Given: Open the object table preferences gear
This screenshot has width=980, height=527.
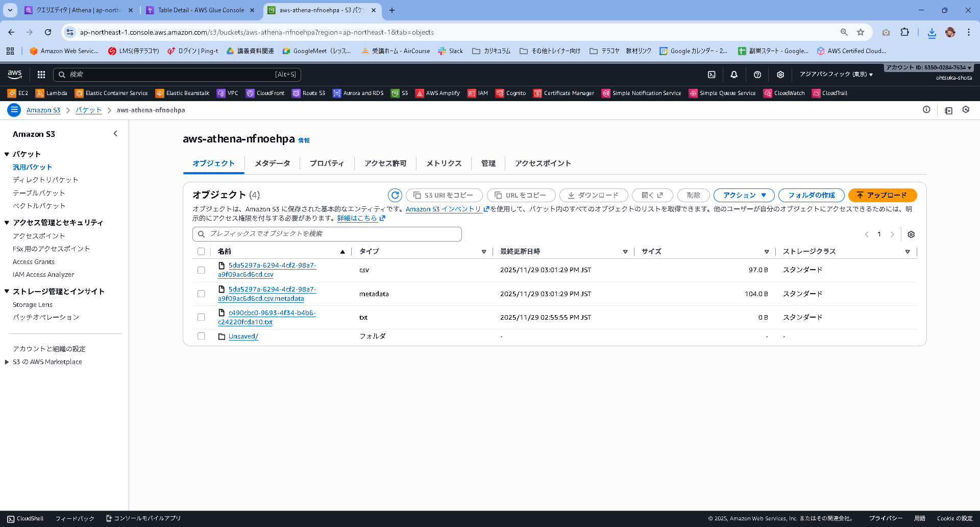Looking at the screenshot, I should pos(911,234).
